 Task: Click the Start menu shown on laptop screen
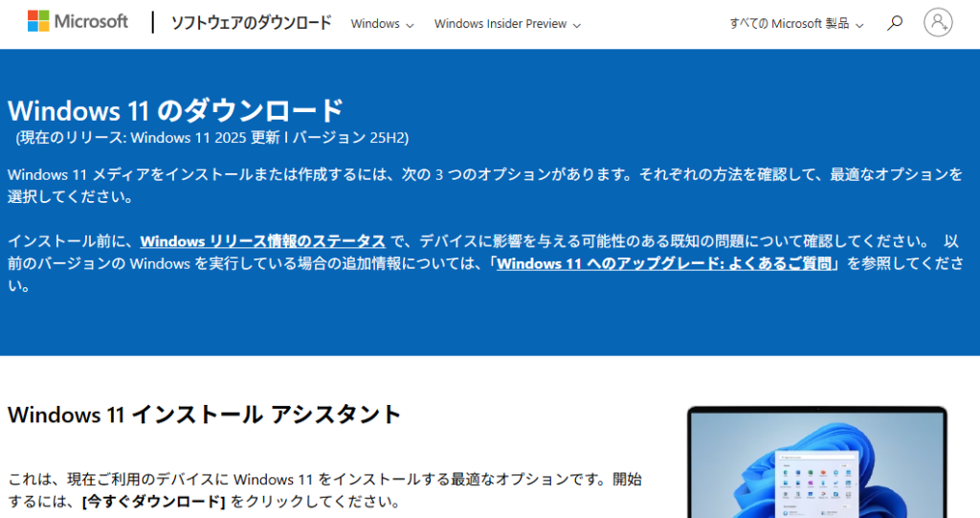[815, 482]
